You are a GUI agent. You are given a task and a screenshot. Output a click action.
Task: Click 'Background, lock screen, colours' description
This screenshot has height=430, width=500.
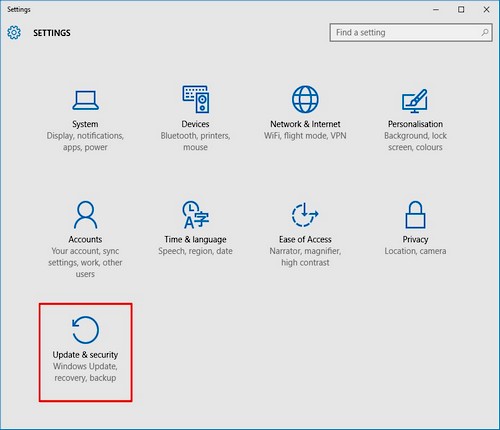click(x=415, y=141)
